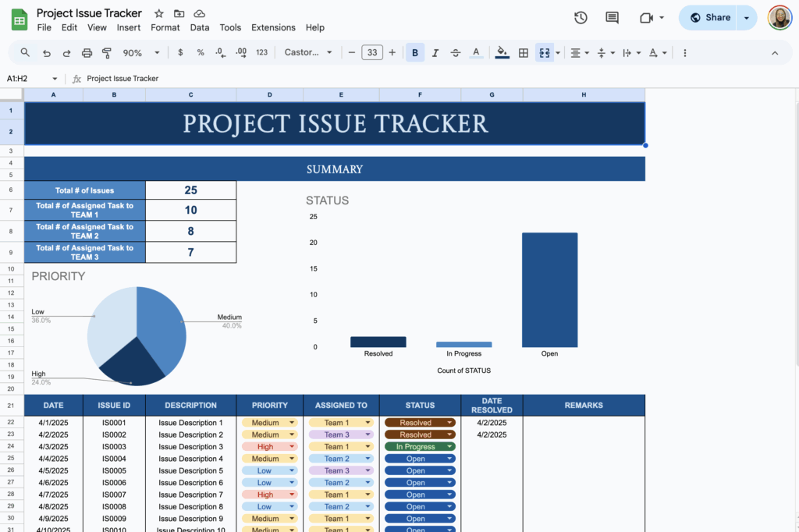Toggle bold formatting off
This screenshot has height=532, width=799.
point(415,52)
